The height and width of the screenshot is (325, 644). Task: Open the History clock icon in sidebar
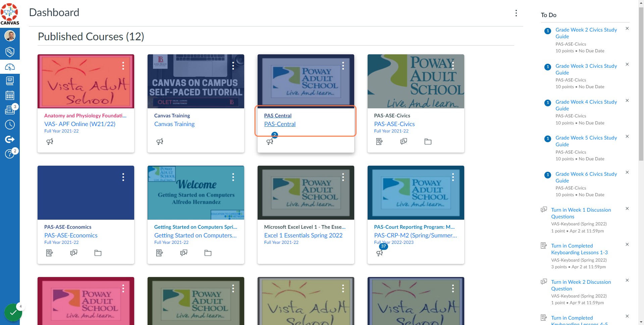(10, 125)
